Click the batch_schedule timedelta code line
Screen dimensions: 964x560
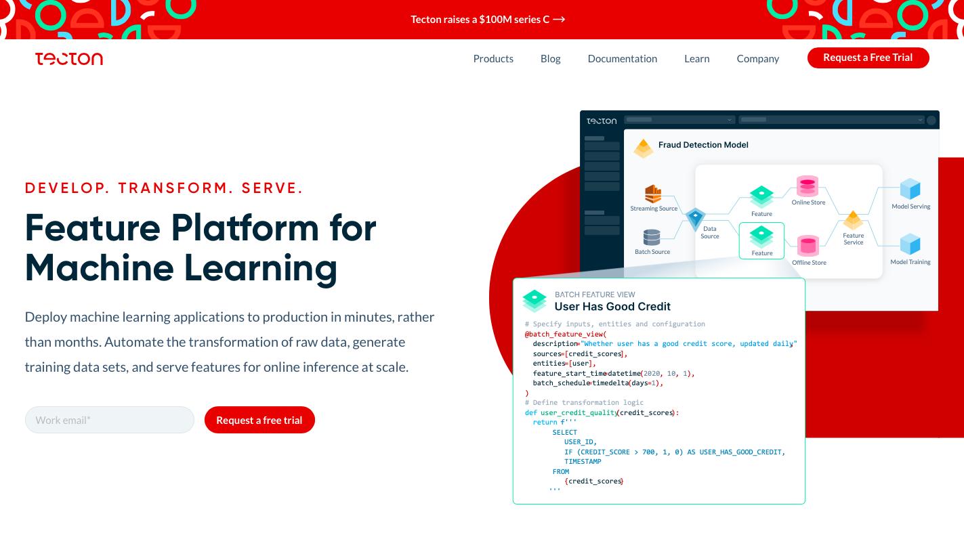pyautogui.click(x=598, y=383)
